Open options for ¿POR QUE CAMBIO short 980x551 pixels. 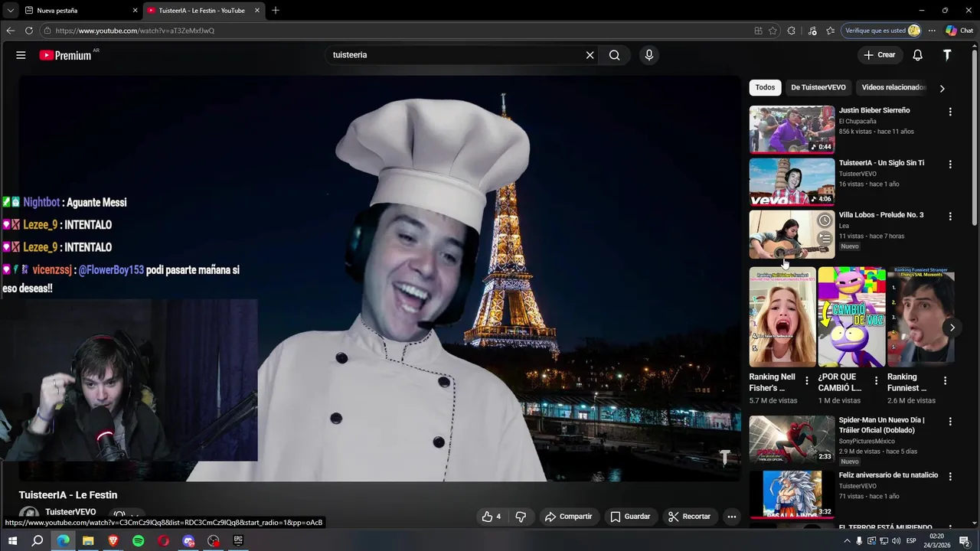point(876,380)
